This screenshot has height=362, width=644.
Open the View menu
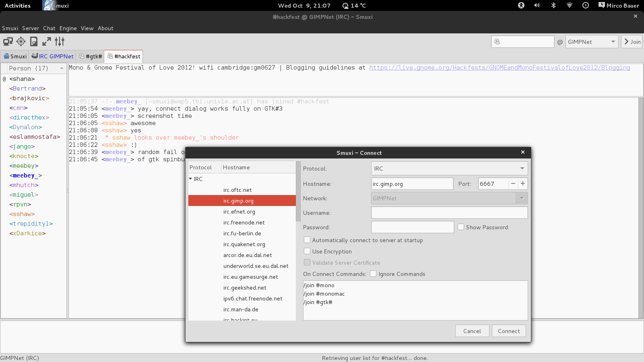tap(87, 28)
